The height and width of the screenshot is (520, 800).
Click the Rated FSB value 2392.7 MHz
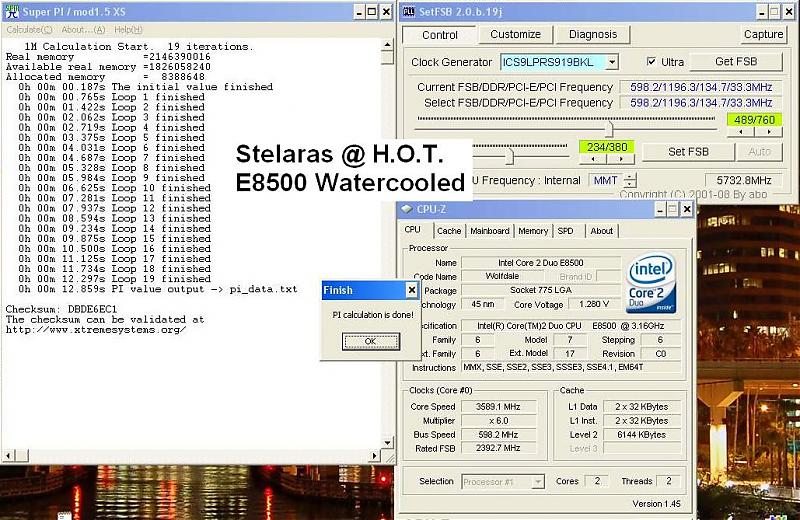tap(498, 448)
